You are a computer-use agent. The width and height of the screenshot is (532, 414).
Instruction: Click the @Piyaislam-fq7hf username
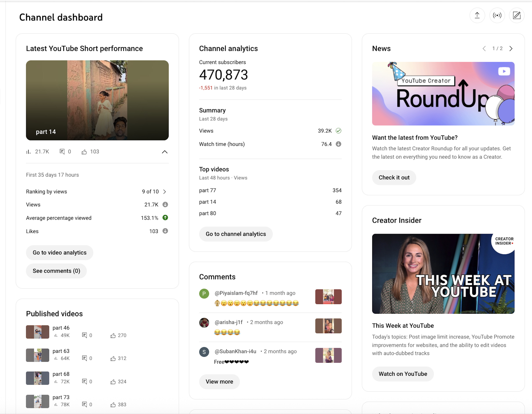236,293
